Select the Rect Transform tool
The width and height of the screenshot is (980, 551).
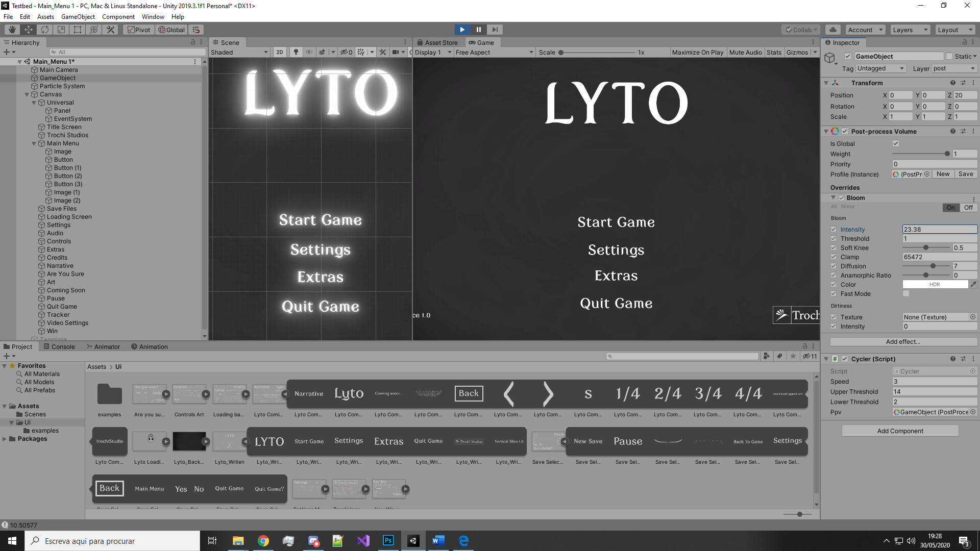click(78, 30)
